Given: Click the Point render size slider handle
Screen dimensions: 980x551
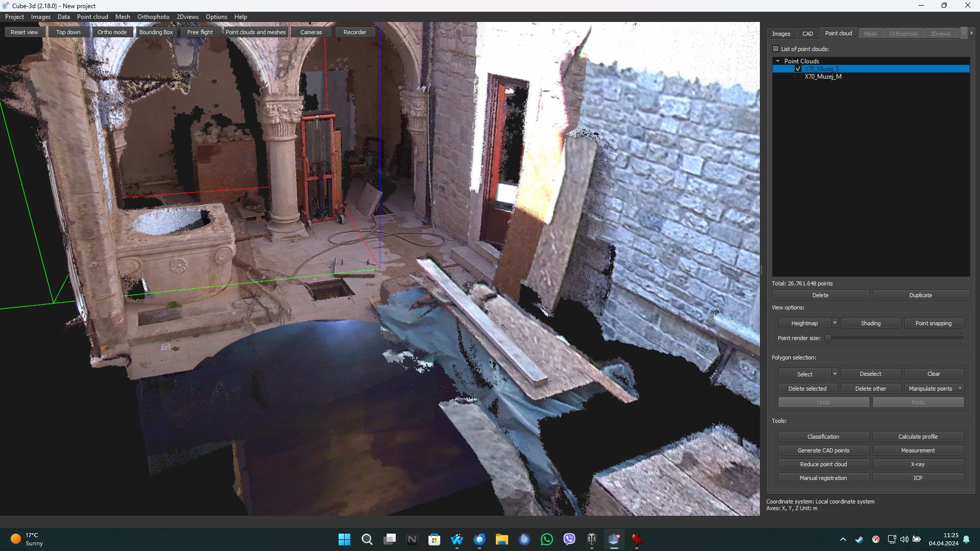Looking at the screenshot, I should pos(828,338).
